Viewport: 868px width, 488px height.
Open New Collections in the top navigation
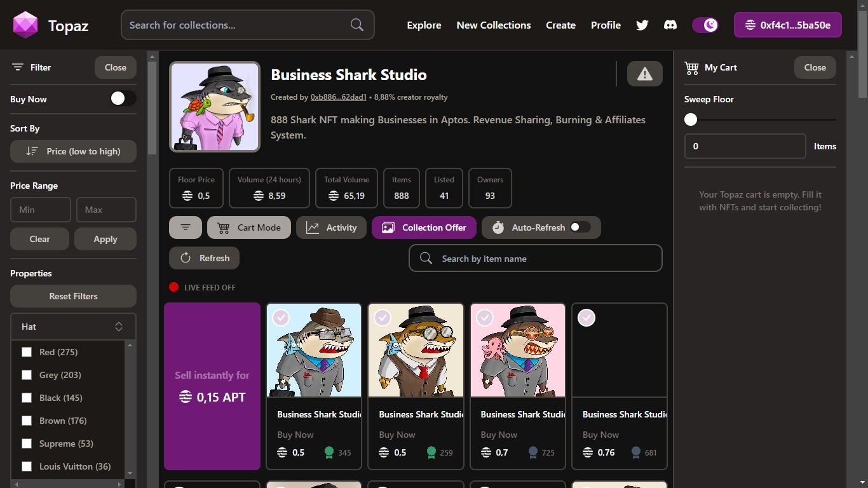494,25
